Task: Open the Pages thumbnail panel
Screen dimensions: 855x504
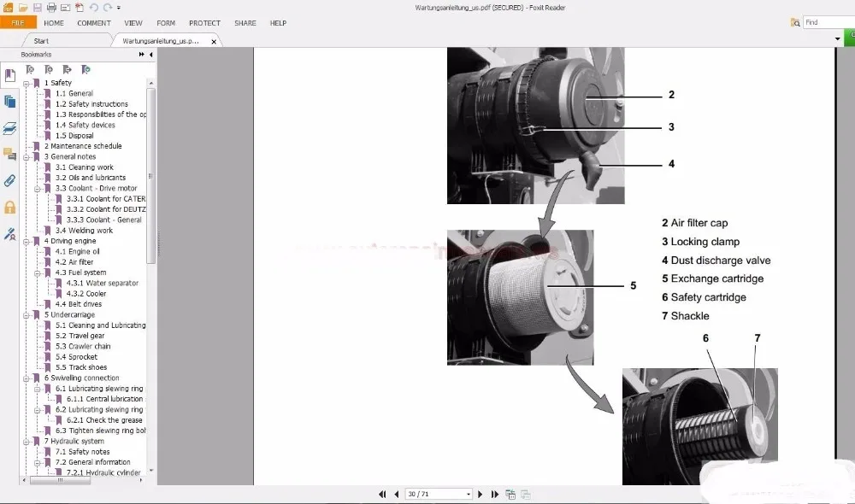Action: coord(10,102)
